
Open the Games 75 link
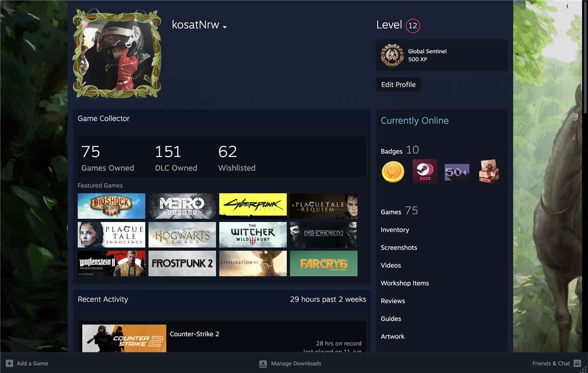tap(399, 211)
